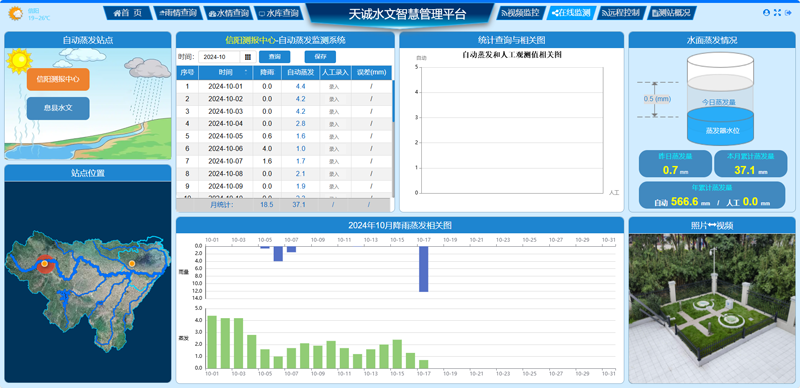Click the 月统计 evaporation total 37.1
This screenshot has width=800, height=388.
click(x=299, y=205)
